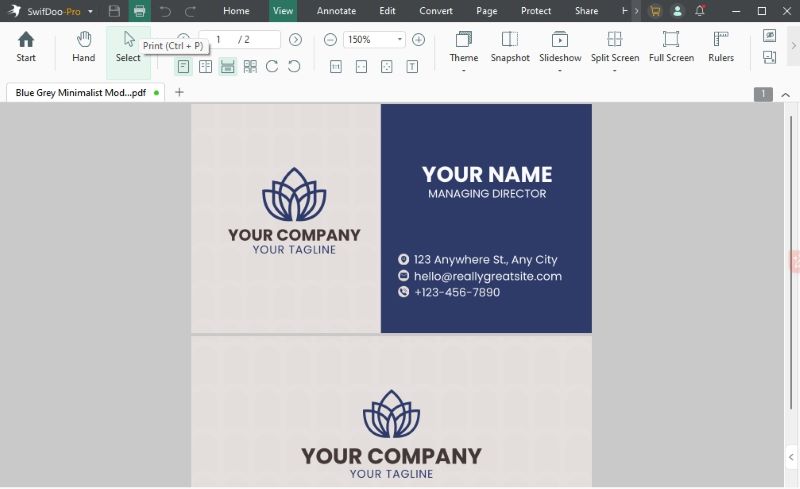Switch to the Convert tab

point(436,11)
